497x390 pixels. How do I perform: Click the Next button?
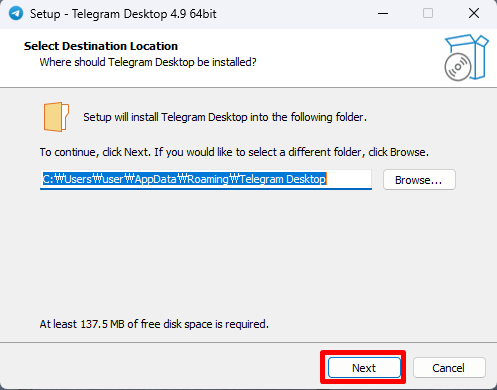coord(364,368)
